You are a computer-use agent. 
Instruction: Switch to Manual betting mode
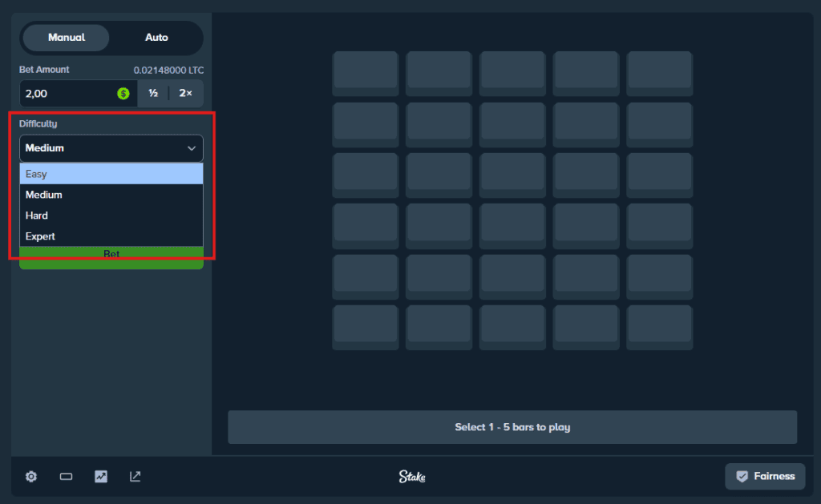pyautogui.click(x=67, y=38)
